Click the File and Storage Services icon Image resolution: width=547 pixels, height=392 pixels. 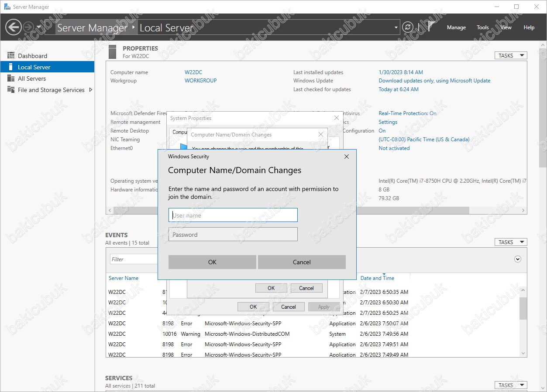11,90
